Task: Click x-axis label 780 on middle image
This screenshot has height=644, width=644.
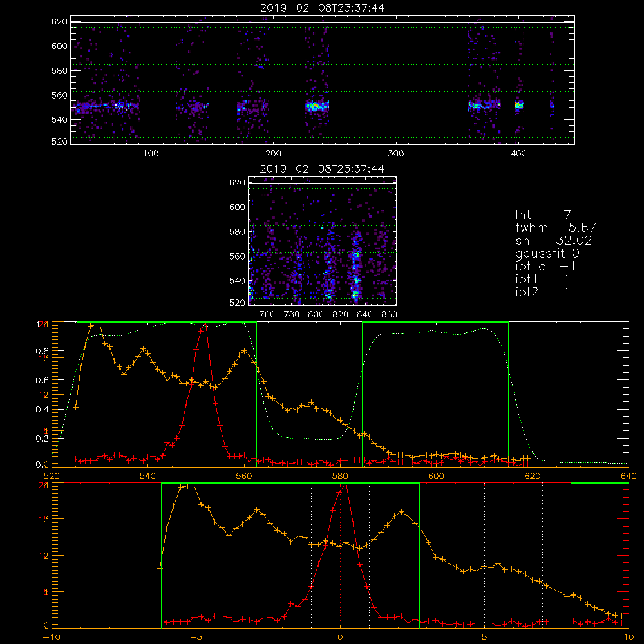Action: (x=292, y=315)
